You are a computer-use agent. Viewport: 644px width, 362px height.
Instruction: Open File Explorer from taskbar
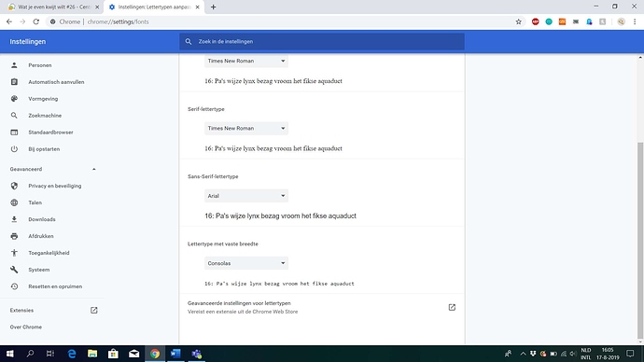92,354
